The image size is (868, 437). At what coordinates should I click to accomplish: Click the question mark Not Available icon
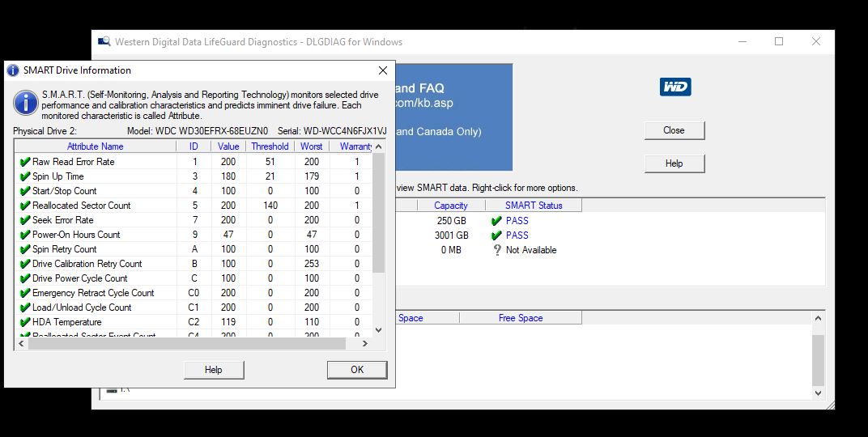[496, 250]
